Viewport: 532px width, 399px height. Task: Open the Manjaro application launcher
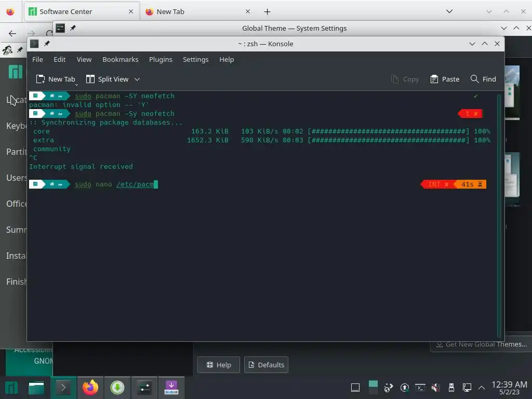(x=11, y=388)
